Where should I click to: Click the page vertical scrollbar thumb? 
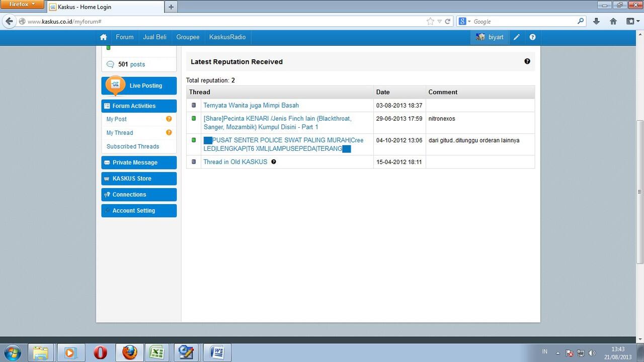[640, 191]
